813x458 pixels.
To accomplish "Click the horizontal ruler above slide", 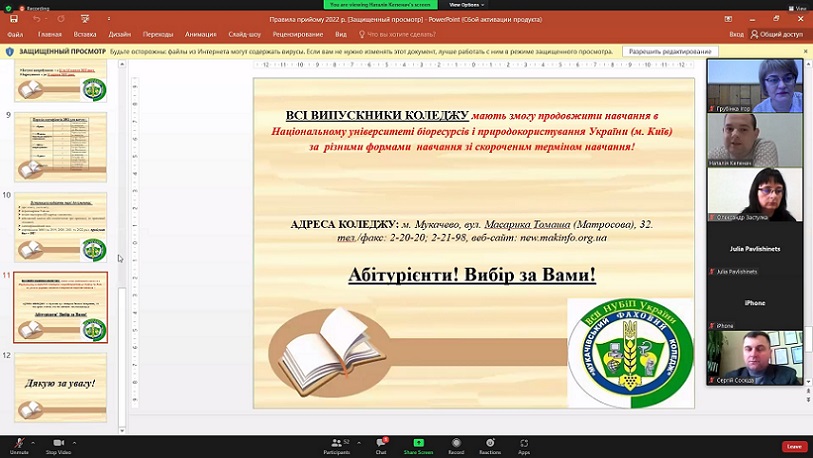I will [x=473, y=65].
